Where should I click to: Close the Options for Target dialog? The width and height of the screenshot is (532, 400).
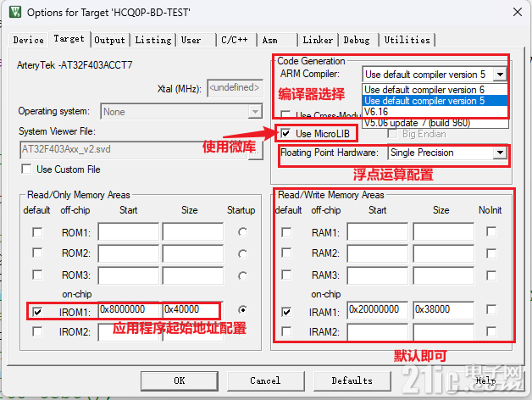tap(518, 12)
